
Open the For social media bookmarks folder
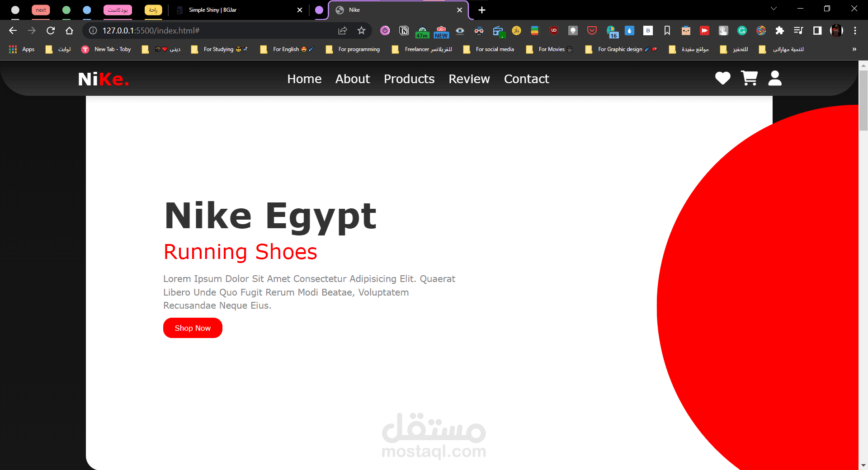click(489, 49)
